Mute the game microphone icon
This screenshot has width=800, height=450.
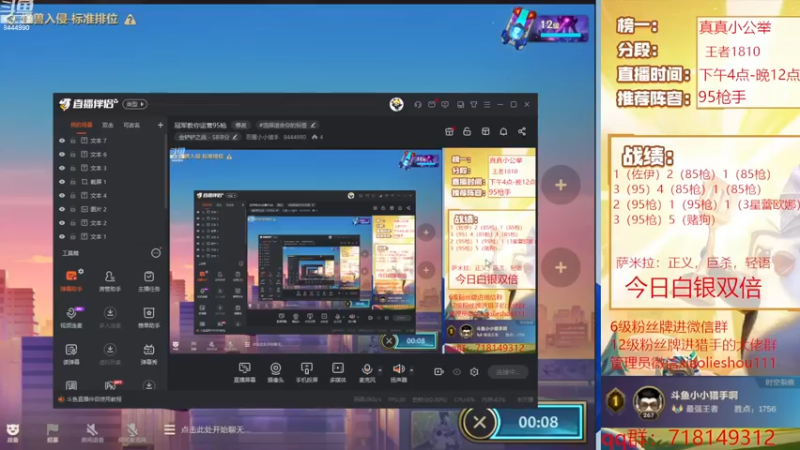point(133,432)
